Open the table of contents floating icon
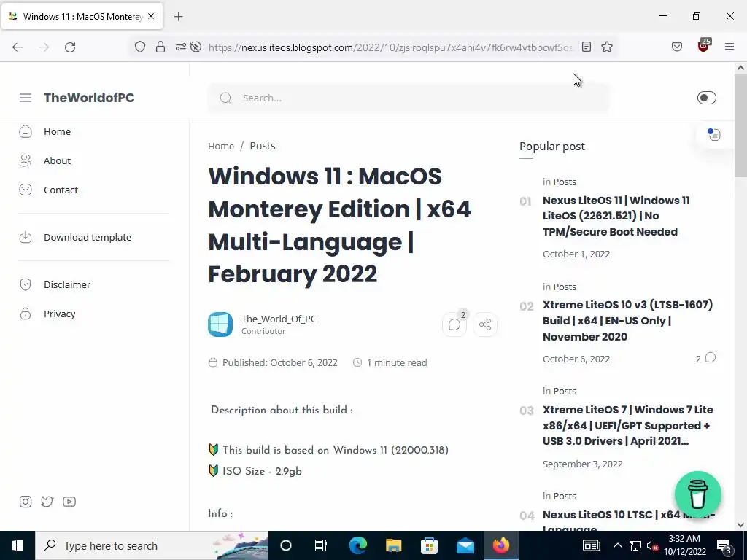This screenshot has width=747, height=560. coord(713,135)
